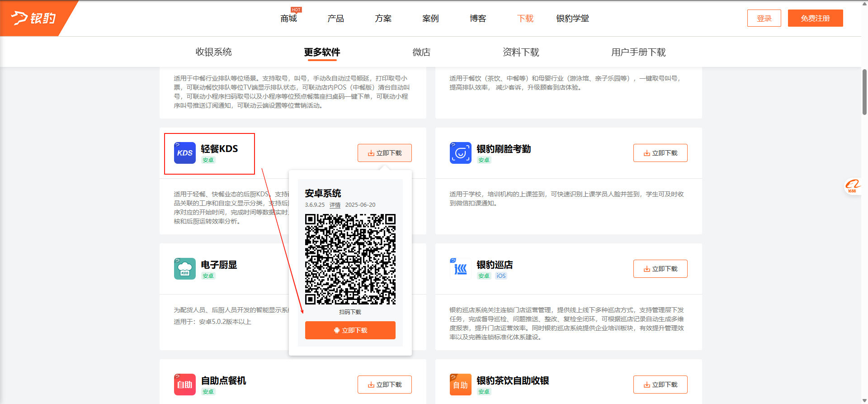868x404 pixels.
Task: Click the scrollbar down arrow
Action: click(864, 400)
